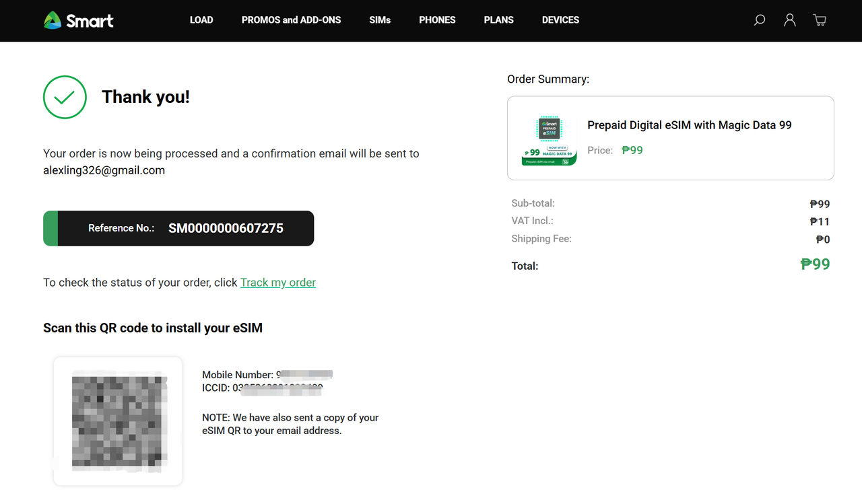
Task: Open the search magnifier icon
Action: [x=760, y=20]
